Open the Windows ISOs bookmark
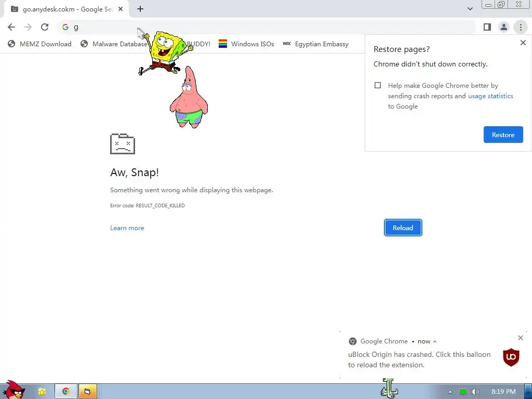532x399 pixels. click(x=246, y=44)
